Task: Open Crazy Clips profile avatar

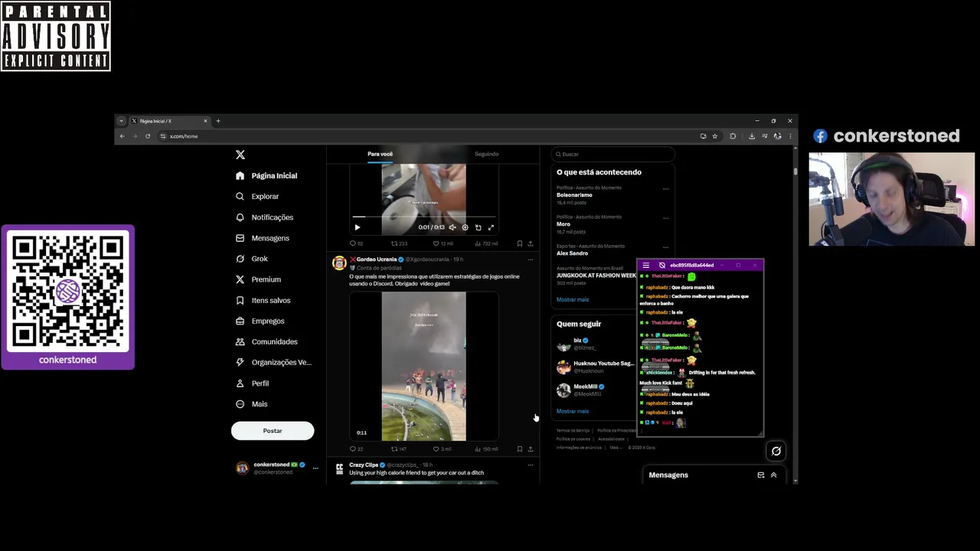Action: [339, 468]
